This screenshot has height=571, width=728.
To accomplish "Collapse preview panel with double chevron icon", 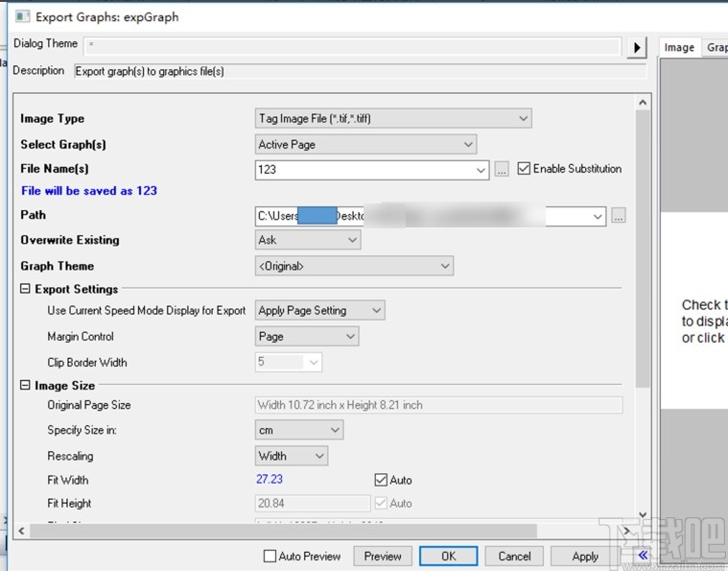I will [643, 556].
